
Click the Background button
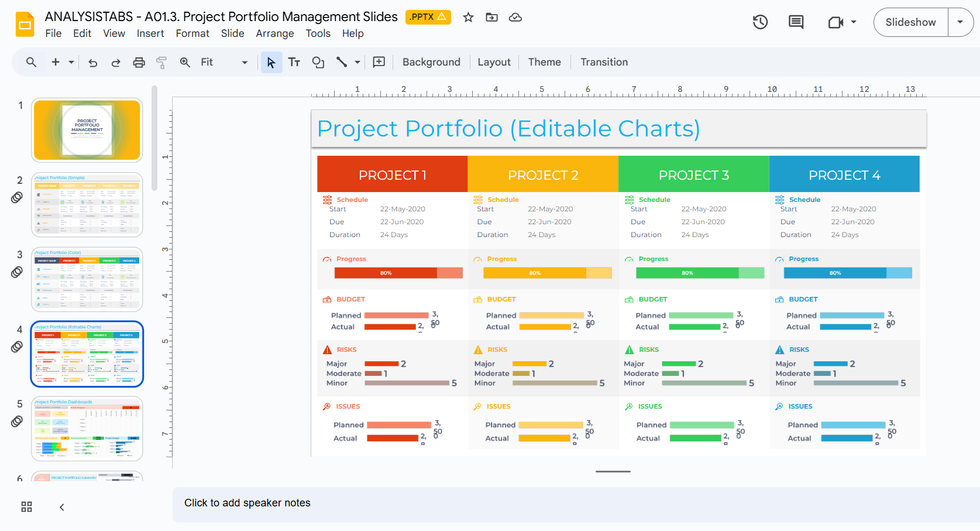click(x=431, y=63)
